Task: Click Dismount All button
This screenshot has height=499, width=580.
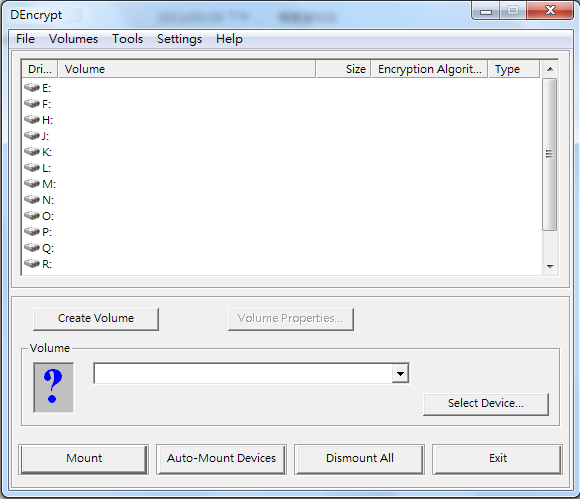Action: point(360,459)
